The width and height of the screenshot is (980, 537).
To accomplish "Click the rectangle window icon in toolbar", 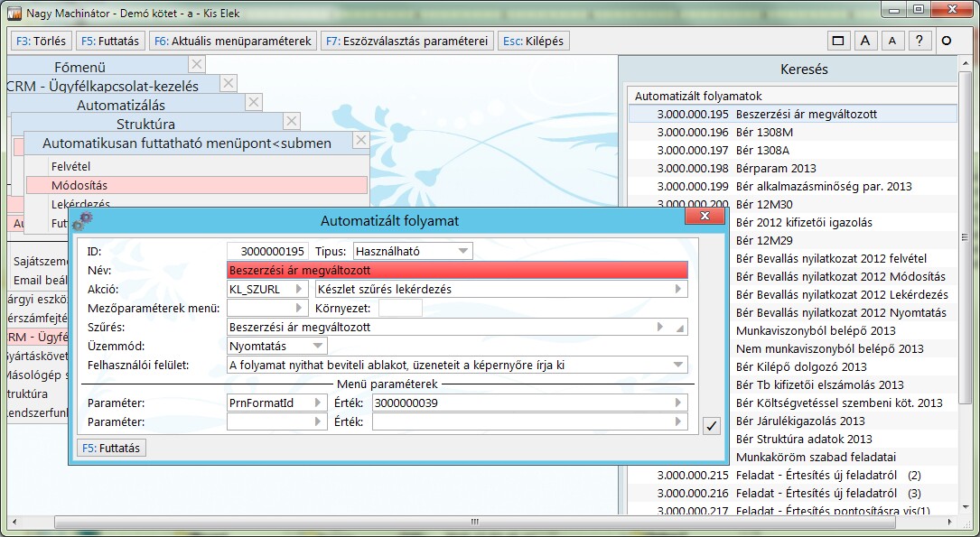I will [x=838, y=41].
